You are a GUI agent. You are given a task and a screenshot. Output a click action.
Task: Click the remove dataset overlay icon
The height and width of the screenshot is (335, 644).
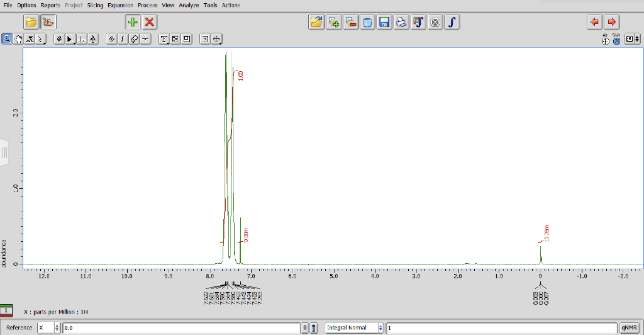coord(351,22)
